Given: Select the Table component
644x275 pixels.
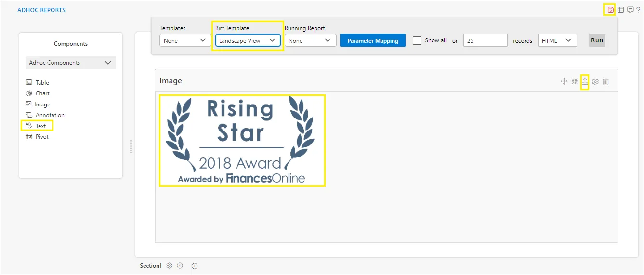Looking at the screenshot, I should (x=38, y=82).
